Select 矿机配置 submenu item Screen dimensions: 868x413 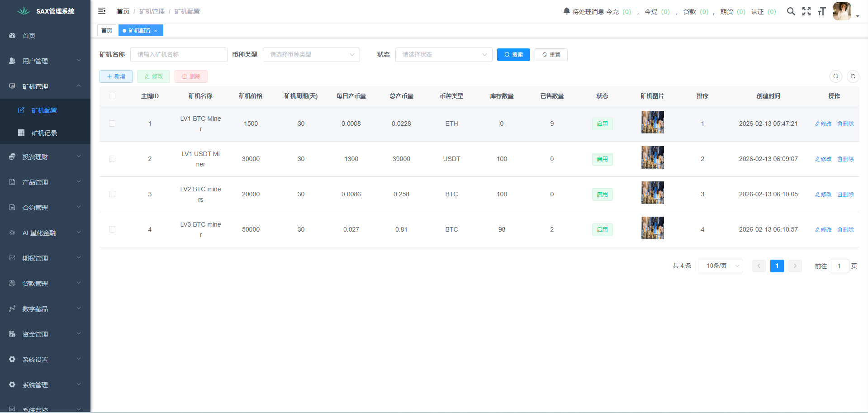coord(45,110)
